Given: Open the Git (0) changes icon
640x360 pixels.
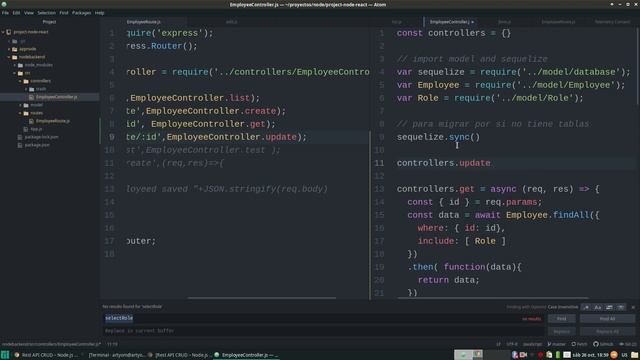Looking at the screenshot, I should tap(628, 344).
